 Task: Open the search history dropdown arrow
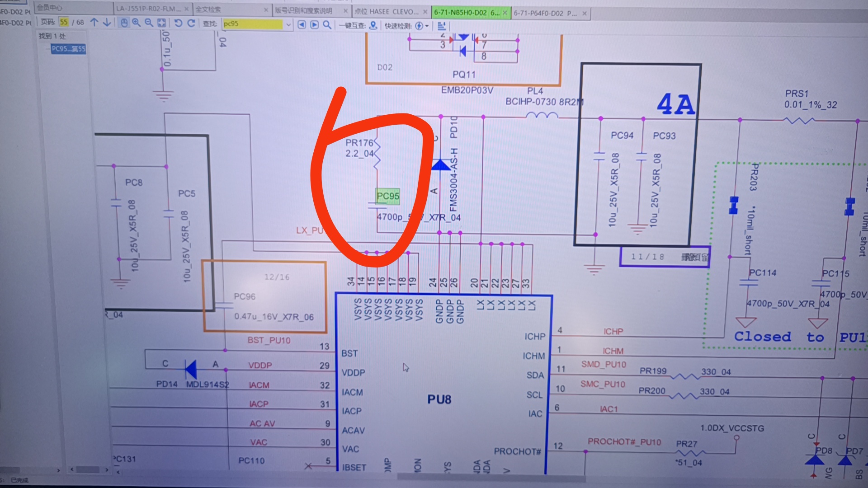pos(288,24)
